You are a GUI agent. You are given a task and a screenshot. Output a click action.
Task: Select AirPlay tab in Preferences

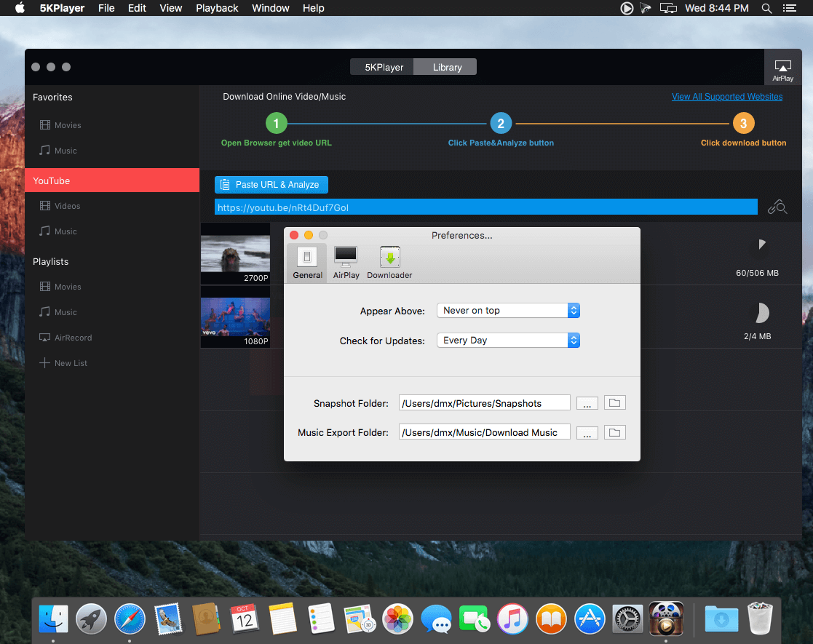[x=346, y=263]
